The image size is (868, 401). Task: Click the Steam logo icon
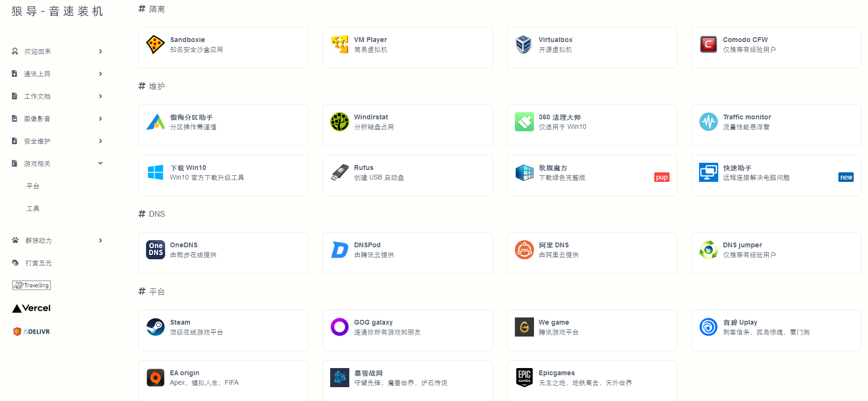(x=155, y=327)
